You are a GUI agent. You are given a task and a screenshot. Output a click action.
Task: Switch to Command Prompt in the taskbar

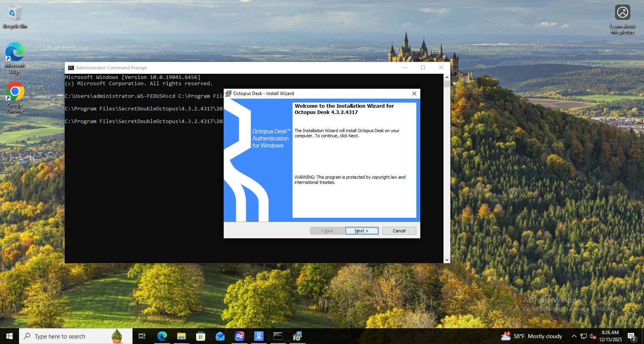point(278,336)
